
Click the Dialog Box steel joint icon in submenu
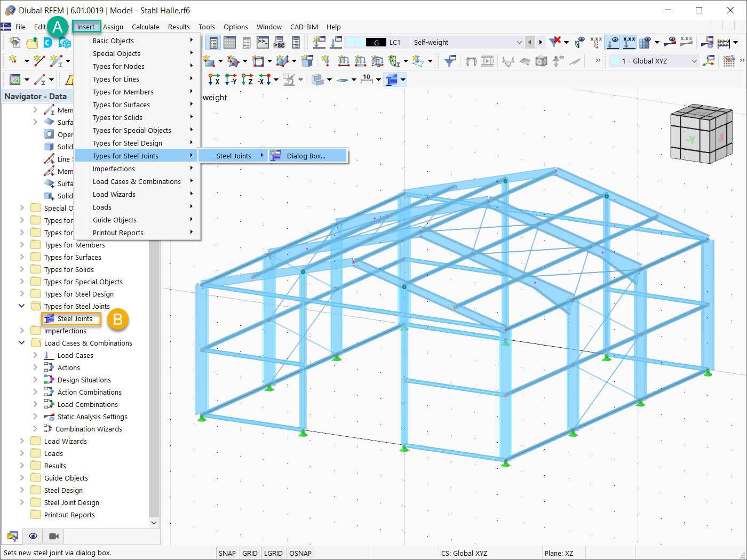275,156
